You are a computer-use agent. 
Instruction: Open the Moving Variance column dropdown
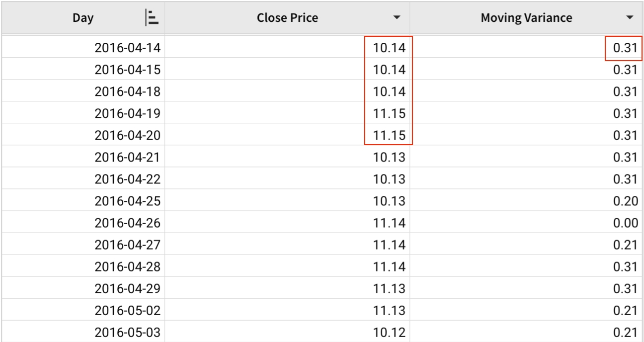[x=630, y=18]
